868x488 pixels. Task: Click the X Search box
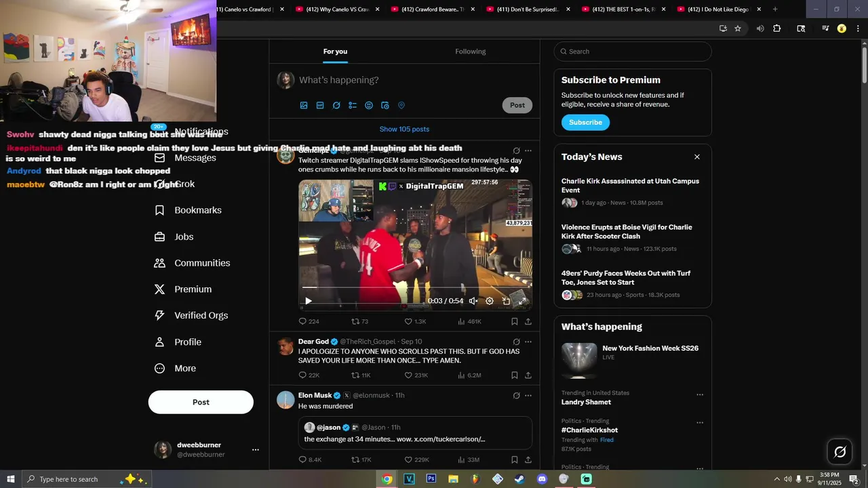coord(633,52)
